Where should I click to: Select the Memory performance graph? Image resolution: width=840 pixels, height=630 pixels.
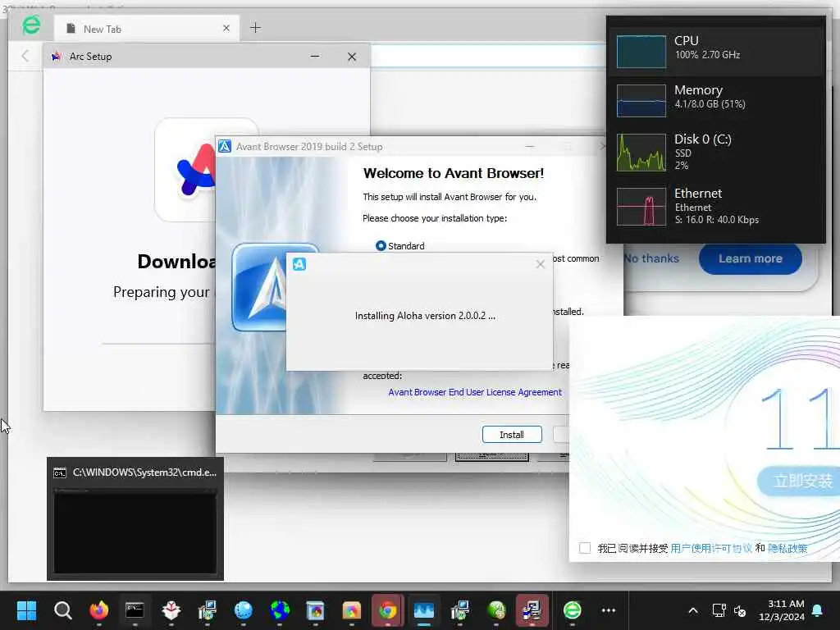coord(641,100)
